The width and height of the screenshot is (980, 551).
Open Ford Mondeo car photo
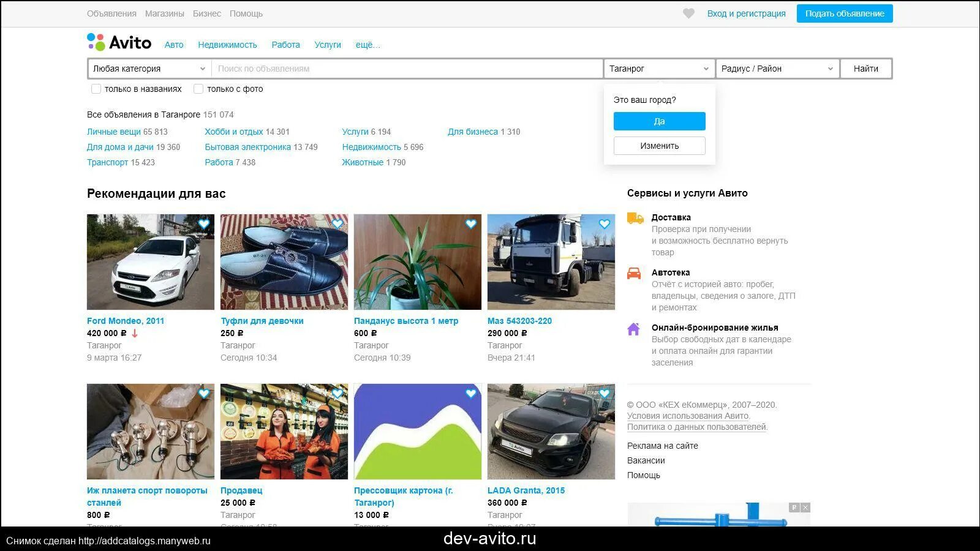pos(151,262)
